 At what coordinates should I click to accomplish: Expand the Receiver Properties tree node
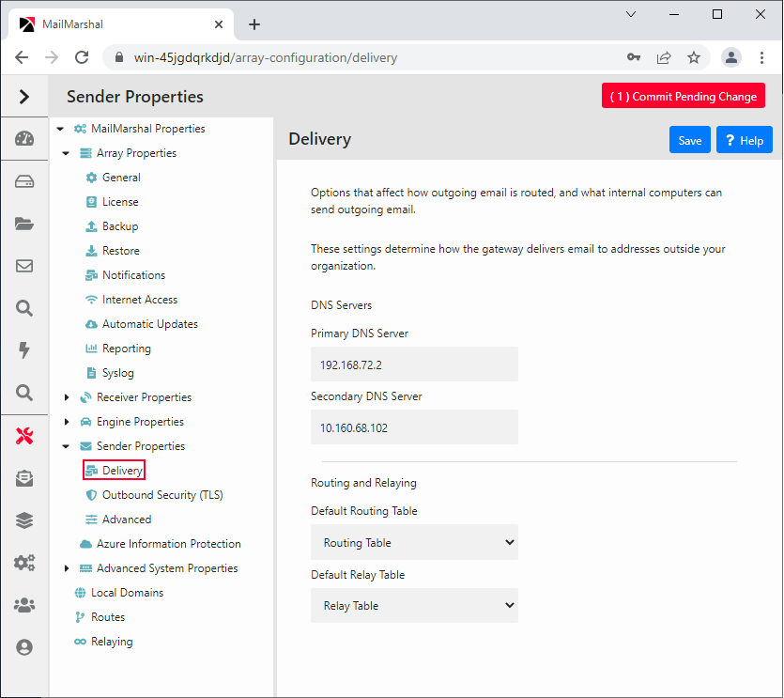[66, 396]
